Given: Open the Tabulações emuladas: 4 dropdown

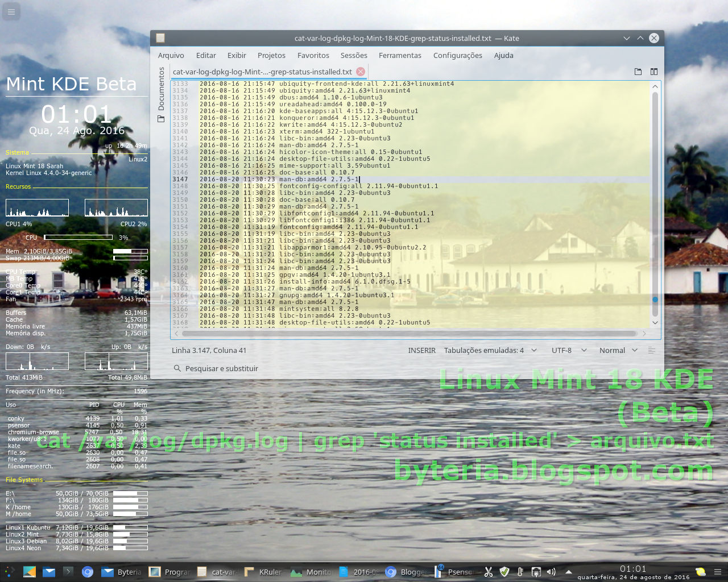Looking at the screenshot, I should click(x=490, y=350).
